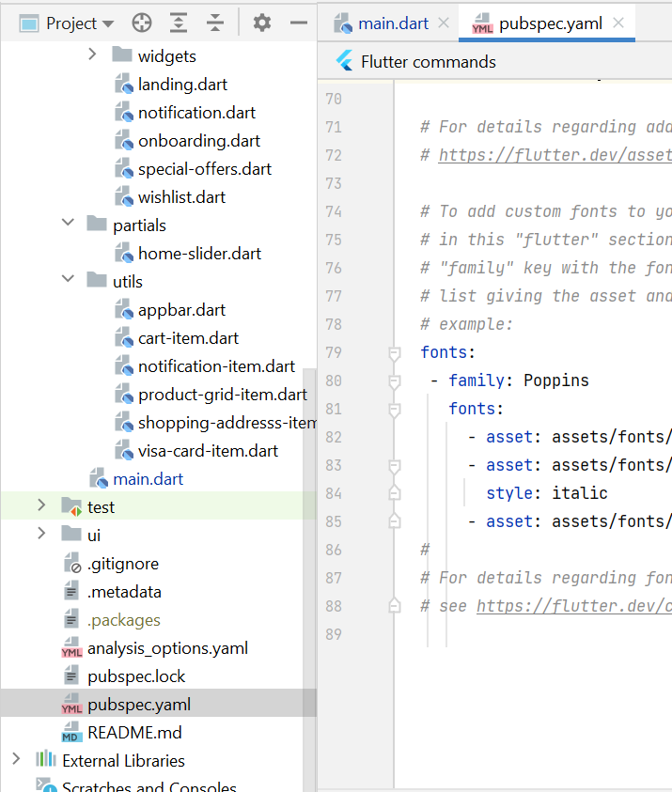
Task: Hide the Project panel with minus icon
Action: tap(299, 23)
